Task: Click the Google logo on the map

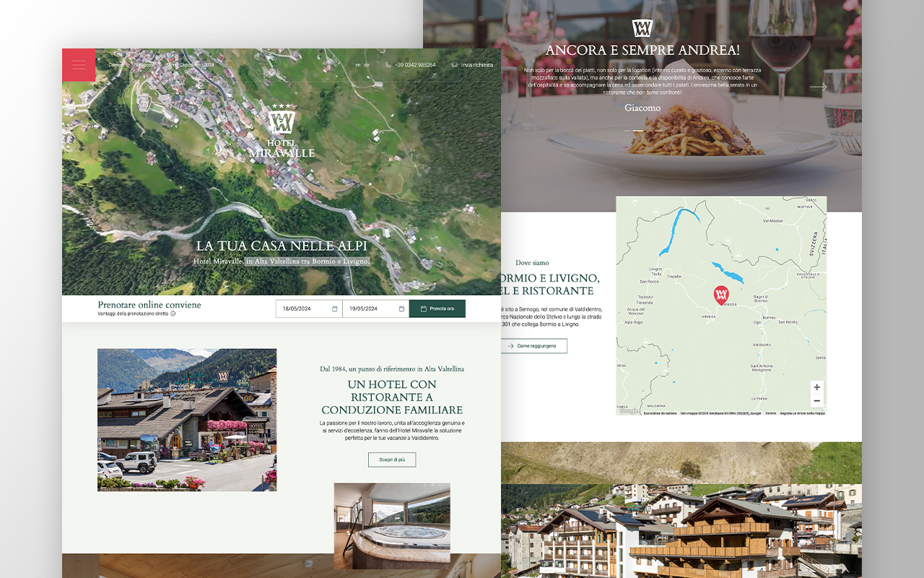Action: point(628,411)
